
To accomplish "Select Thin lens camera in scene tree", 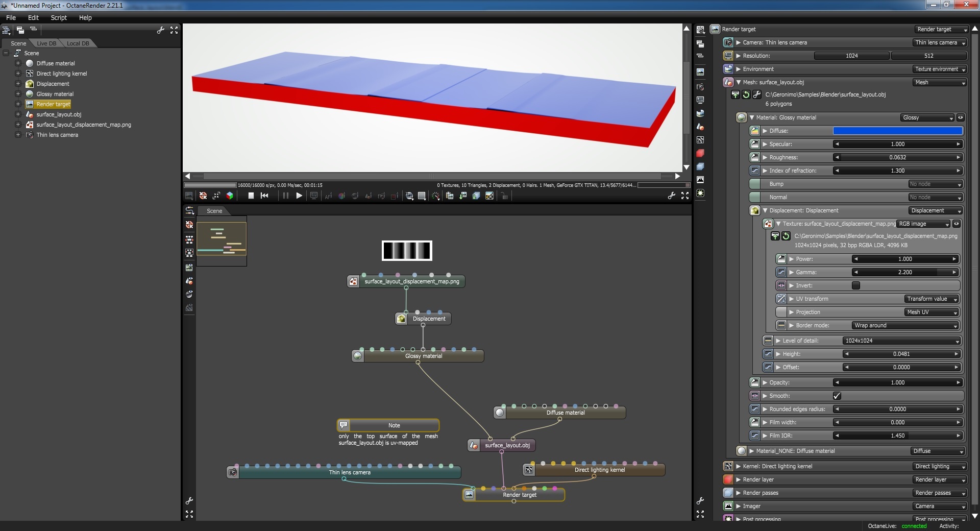I will pyautogui.click(x=57, y=135).
